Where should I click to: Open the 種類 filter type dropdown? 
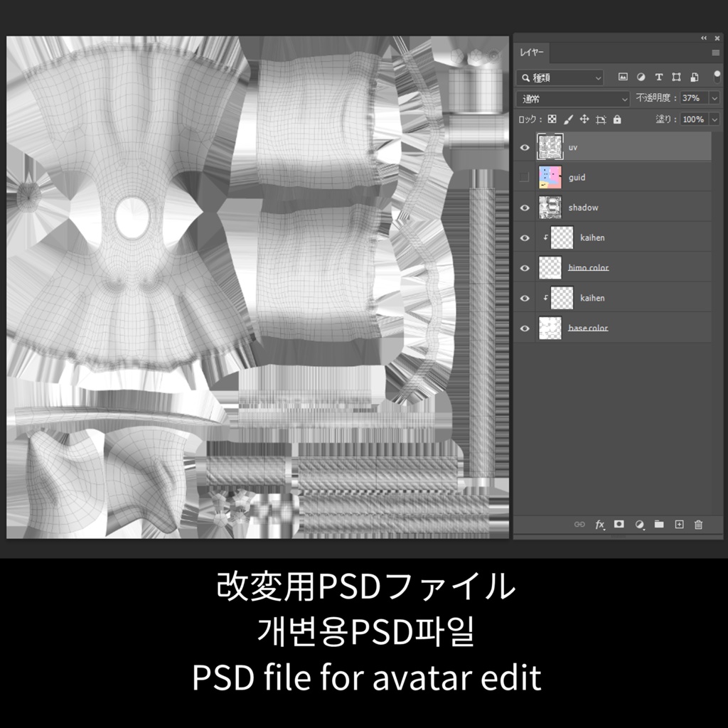[560, 77]
